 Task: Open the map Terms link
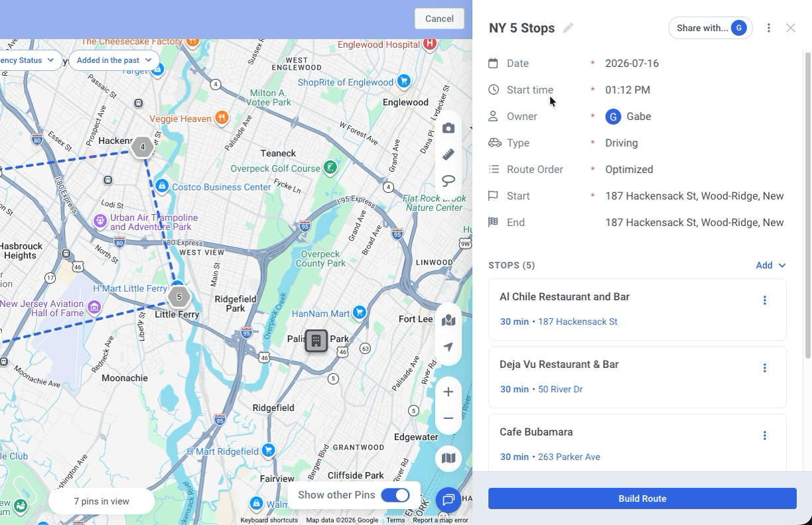tap(395, 520)
